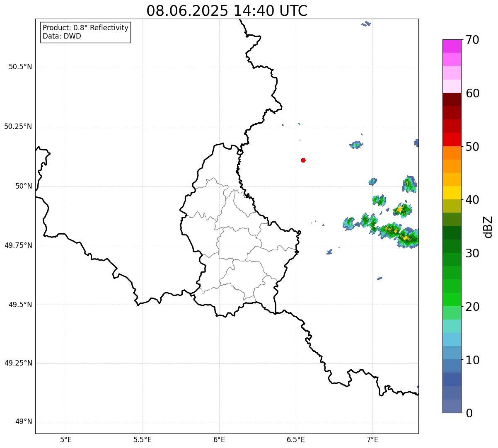This screenshot has width=498, height=448.
Task: Click the colorbar tick label 40
Action: point(472,200)
